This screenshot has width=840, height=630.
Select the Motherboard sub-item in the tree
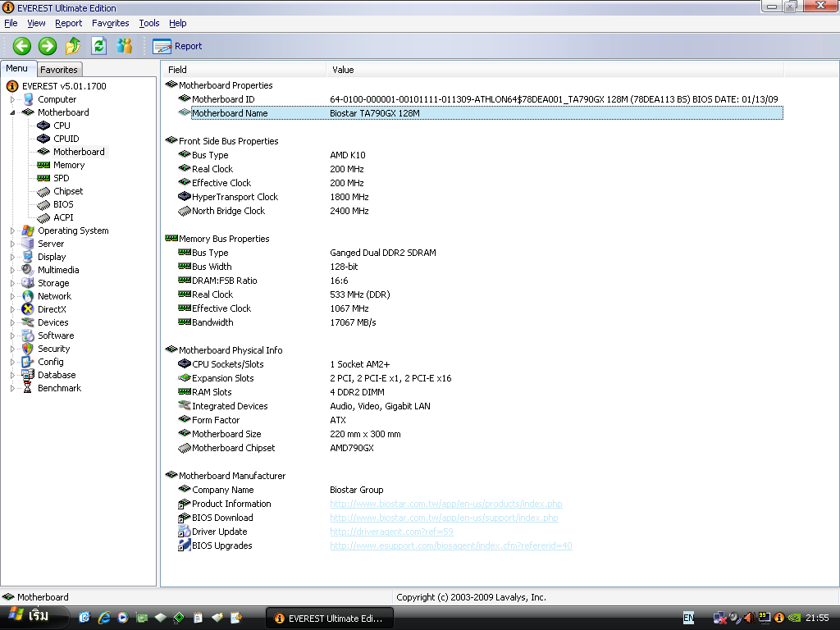click(79, 152)
